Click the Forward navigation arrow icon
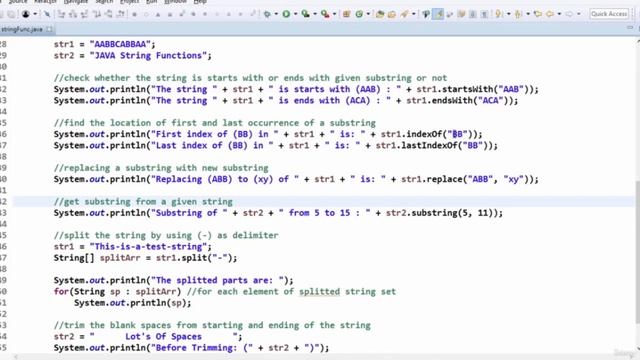Image resolution: width=640 pixels, height=360 pixels. point(569,14)
